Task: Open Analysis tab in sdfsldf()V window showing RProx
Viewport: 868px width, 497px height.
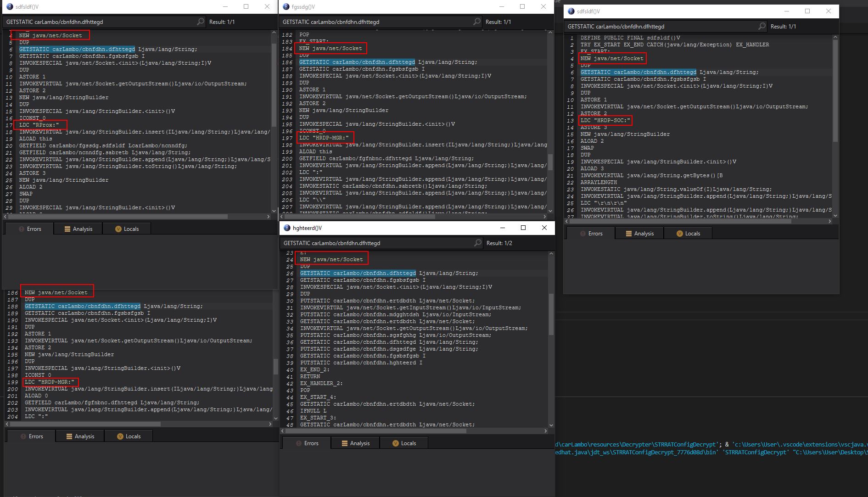Action: (78, 229)
